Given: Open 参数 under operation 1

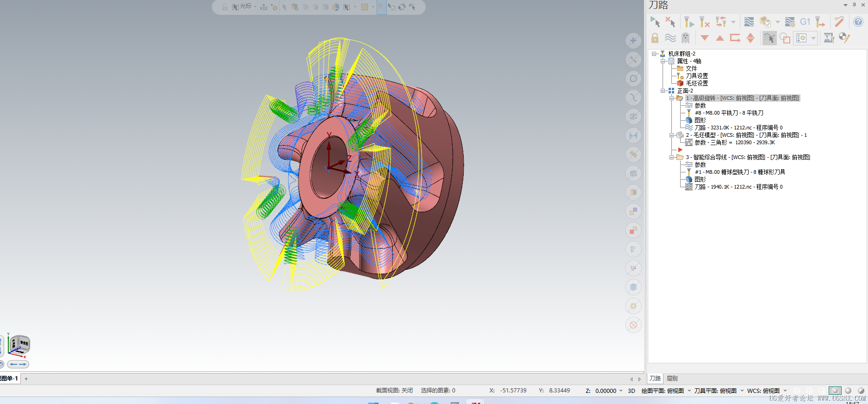Looking at the screenshot, I should tap(700, 105).
